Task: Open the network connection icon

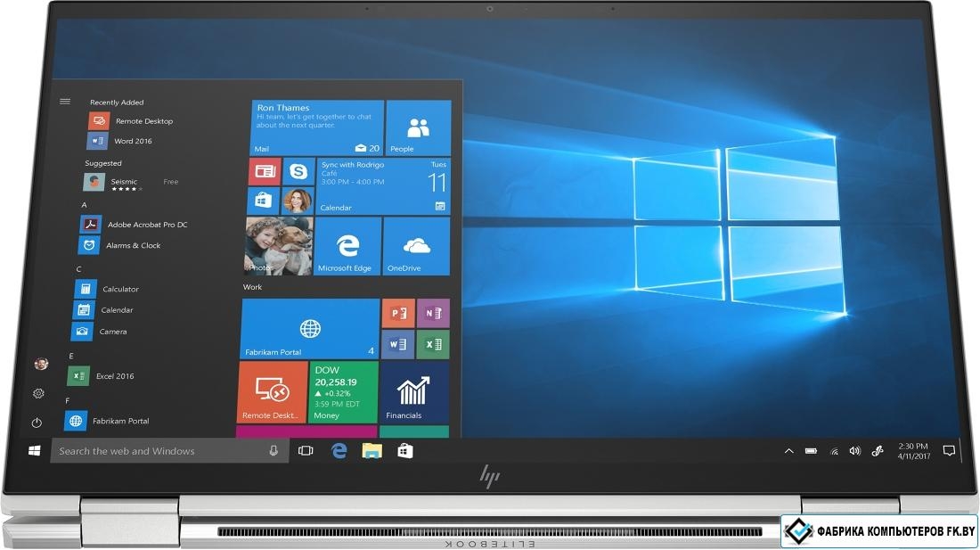Action: [834, 451]
